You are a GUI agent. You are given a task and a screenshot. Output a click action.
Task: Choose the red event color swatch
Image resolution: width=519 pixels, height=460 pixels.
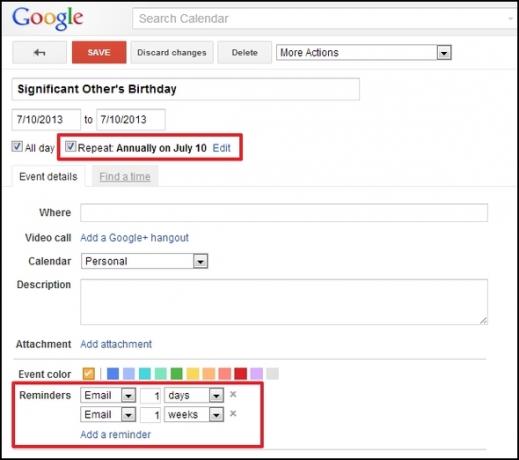241,374
